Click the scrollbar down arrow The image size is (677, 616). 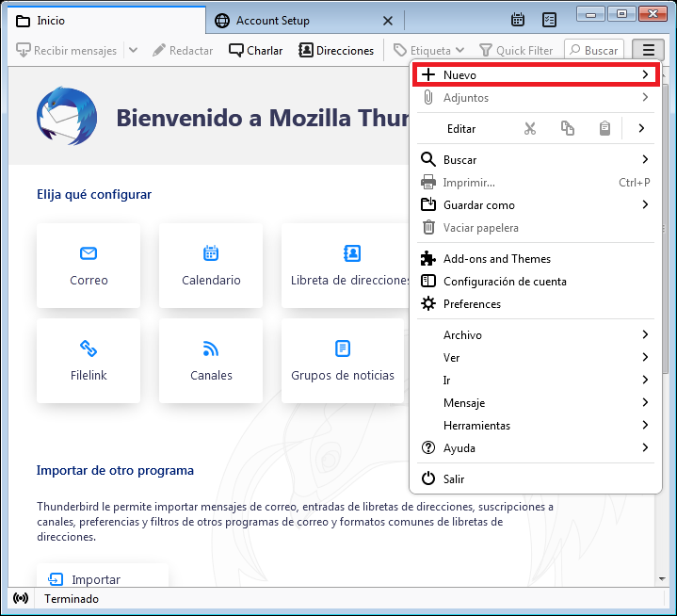pos(662,579)
